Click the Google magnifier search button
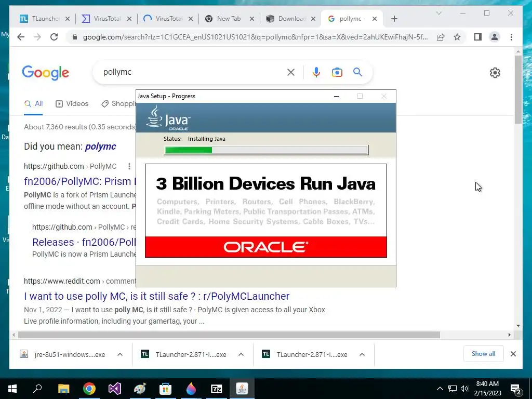This screenshot has width=532, height=399. (x=357, y=72)
